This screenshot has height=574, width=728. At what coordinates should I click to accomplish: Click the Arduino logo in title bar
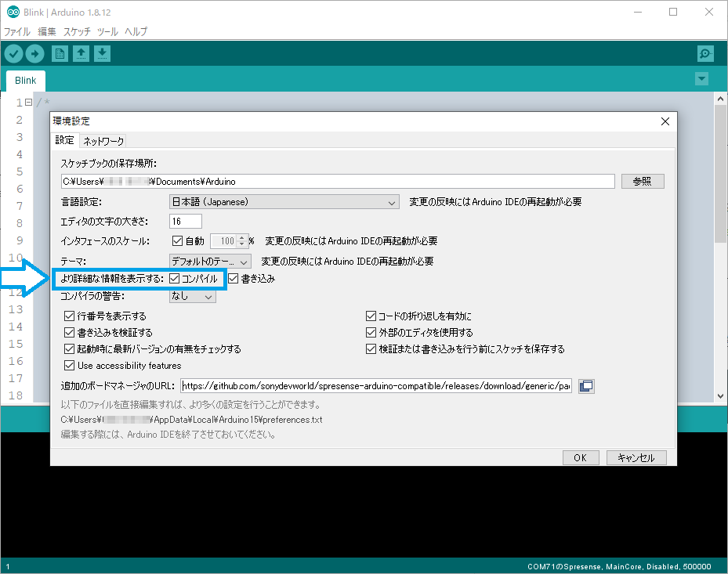[x=13, y=12]
